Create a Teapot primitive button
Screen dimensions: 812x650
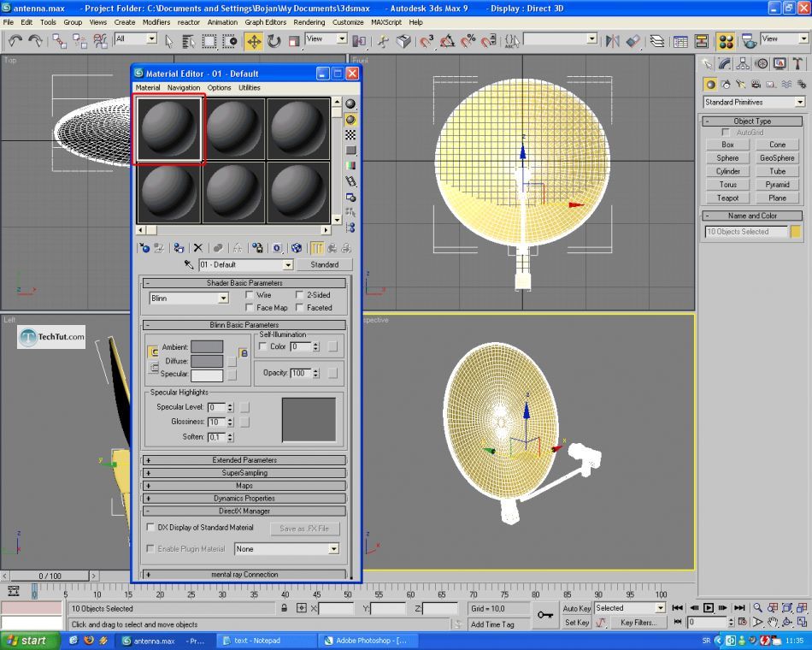point(727,198)
